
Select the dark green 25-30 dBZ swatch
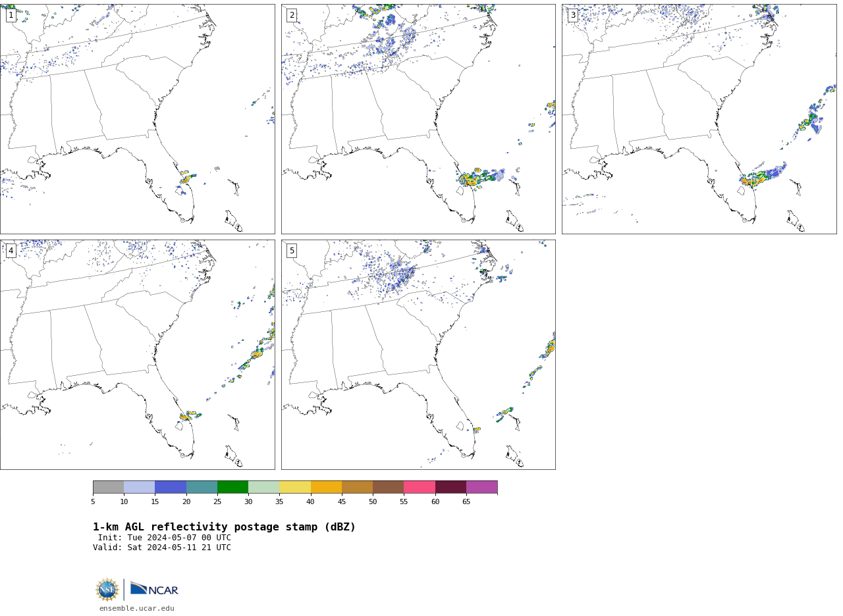tap(232, 487)
